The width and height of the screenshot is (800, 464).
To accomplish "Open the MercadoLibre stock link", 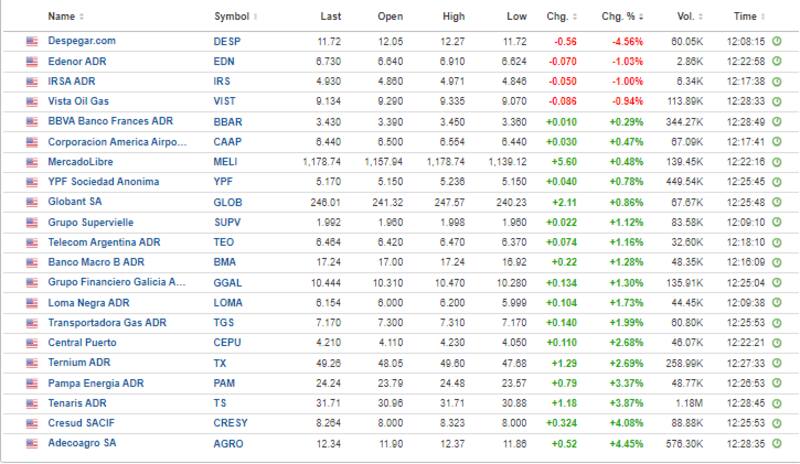I will click(x=82, y=162).
